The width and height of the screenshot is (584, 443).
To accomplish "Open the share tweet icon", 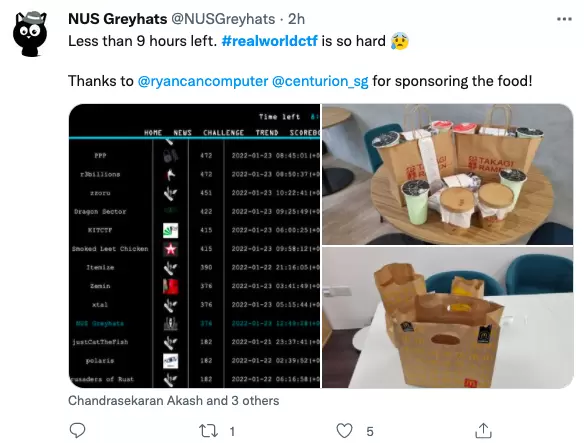I will coord(483,431).
